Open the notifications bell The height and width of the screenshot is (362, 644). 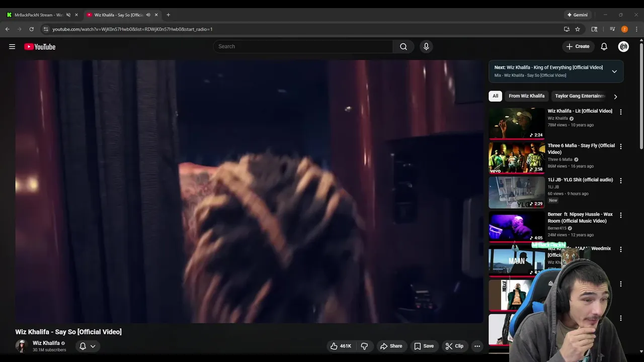[604, 46]
